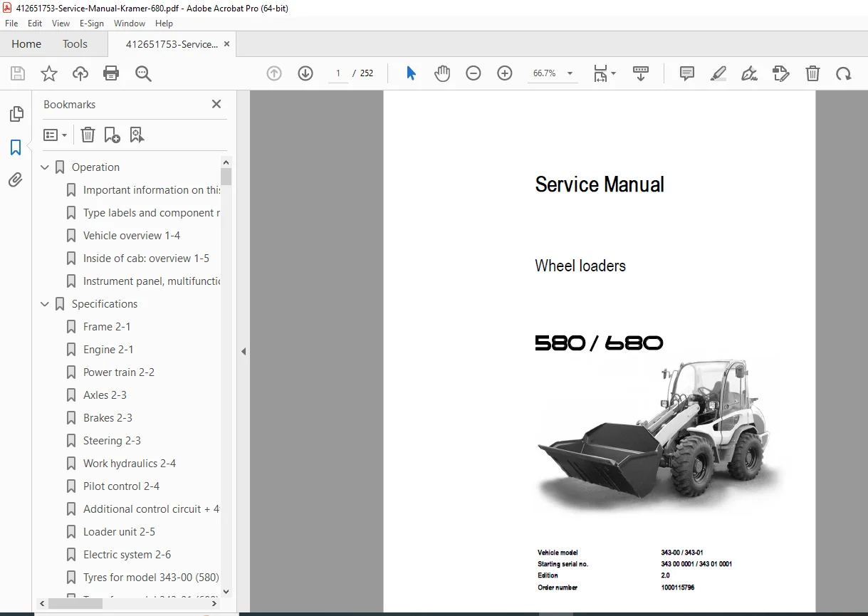Delete the selected bookmark
The height and width of the screenshot is (616, 868).
tap(88, 135)
